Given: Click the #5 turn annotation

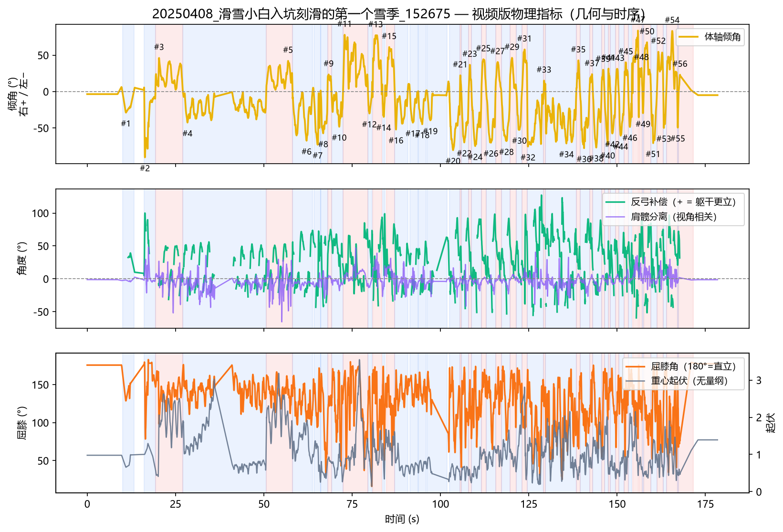Looking at the screenshot, I should click(288, 50).
